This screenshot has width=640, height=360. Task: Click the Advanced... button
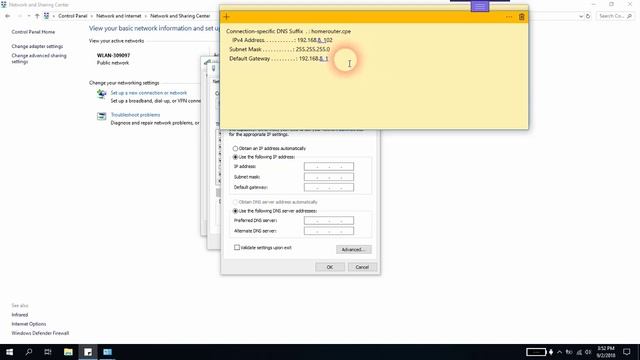pos(353,249)
